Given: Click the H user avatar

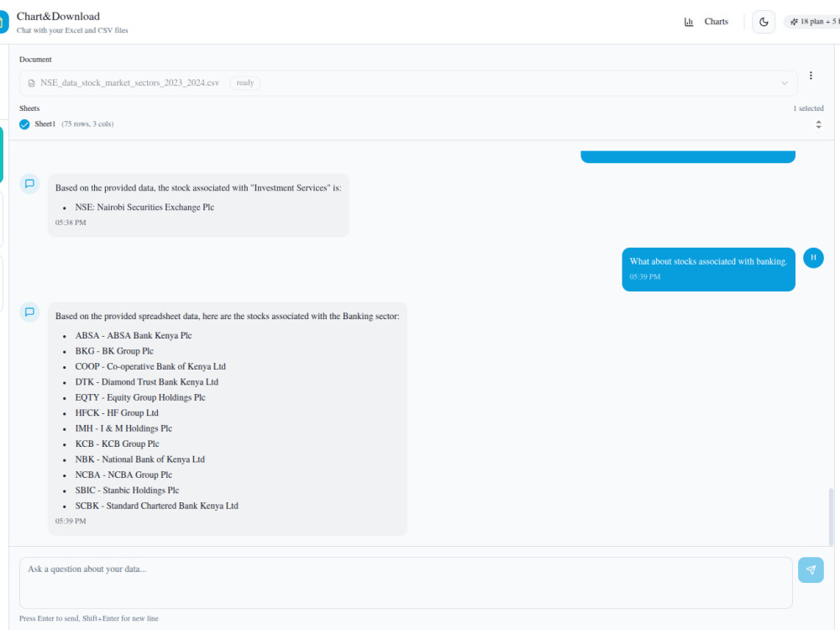Looking at the screenshot, I should coord(812,258).
